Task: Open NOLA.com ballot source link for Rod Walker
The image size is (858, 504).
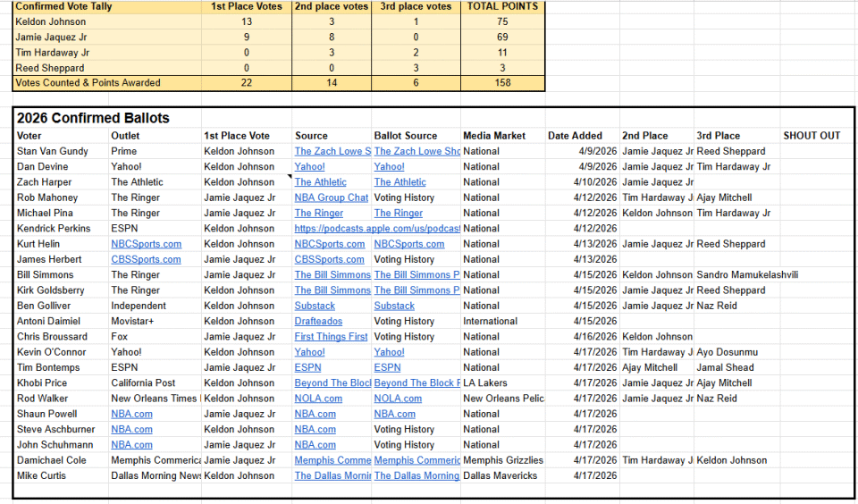Action: (398, 399)
